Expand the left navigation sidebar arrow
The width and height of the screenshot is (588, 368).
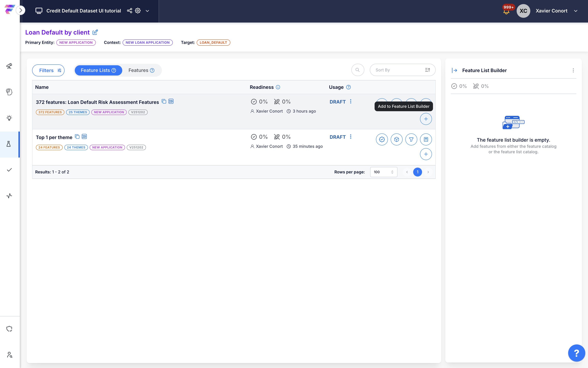pyautogui.click(x=21, y=10)
